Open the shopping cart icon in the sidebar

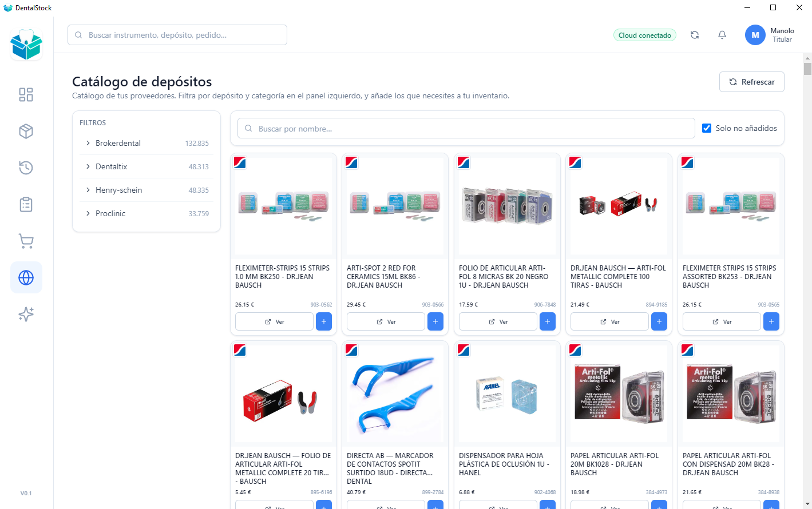26,241
